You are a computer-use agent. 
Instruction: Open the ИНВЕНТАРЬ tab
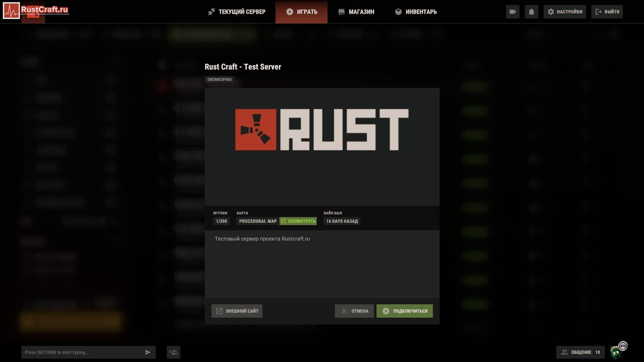(x=416, y=12)
